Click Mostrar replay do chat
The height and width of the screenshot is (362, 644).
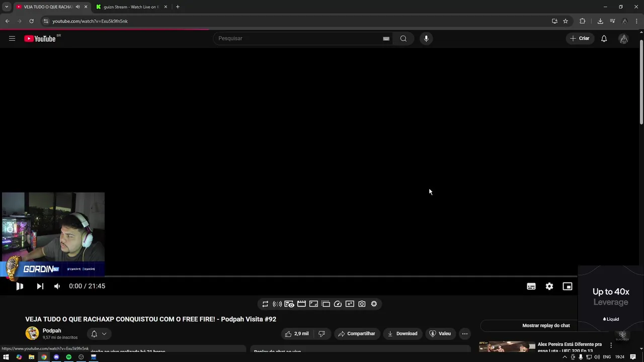pos(546,325)
